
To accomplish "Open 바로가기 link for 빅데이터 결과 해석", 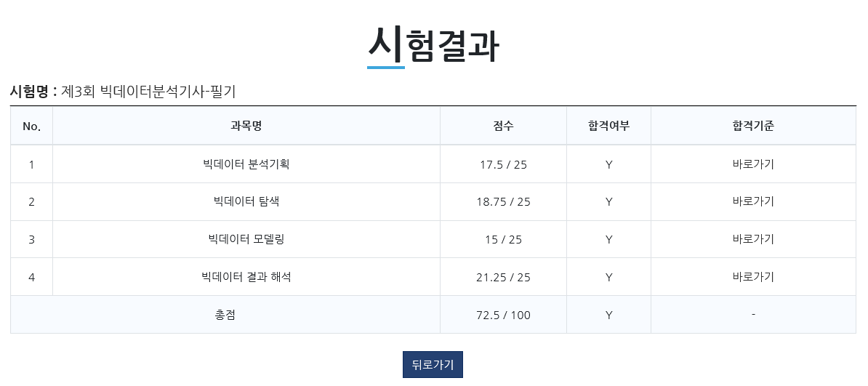I will [753, 276].
